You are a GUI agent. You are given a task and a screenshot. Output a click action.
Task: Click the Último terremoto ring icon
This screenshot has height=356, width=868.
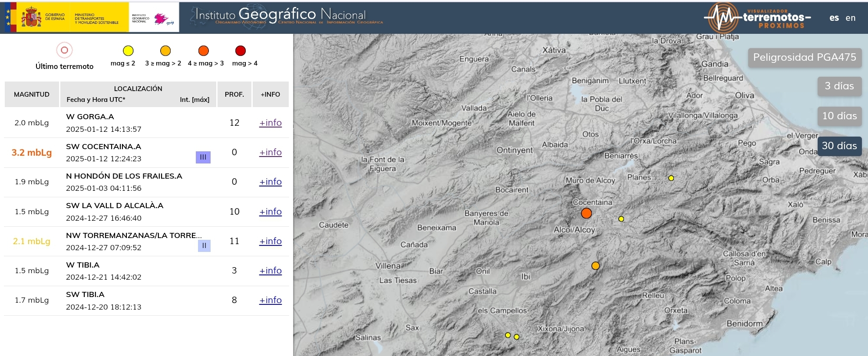pos(64,50)
